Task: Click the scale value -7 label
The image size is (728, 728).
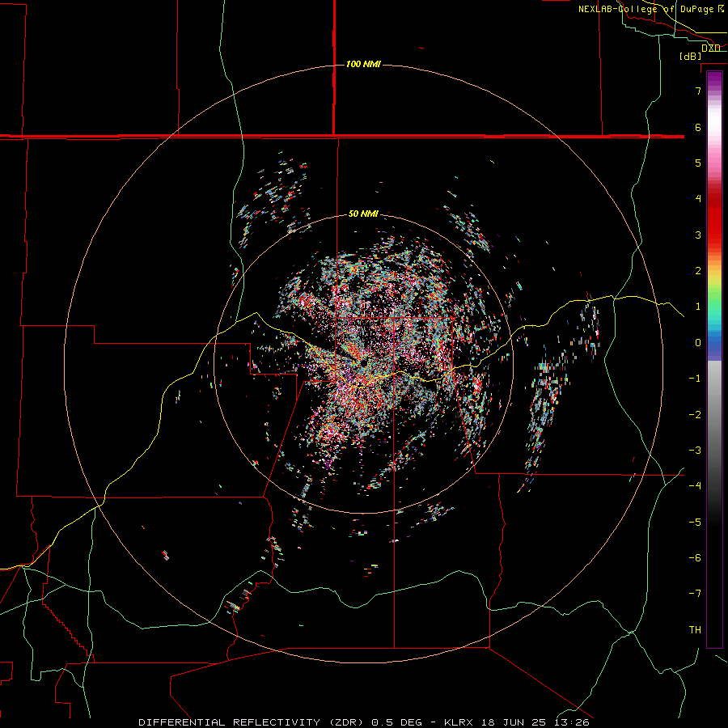Action: (695, 594)
